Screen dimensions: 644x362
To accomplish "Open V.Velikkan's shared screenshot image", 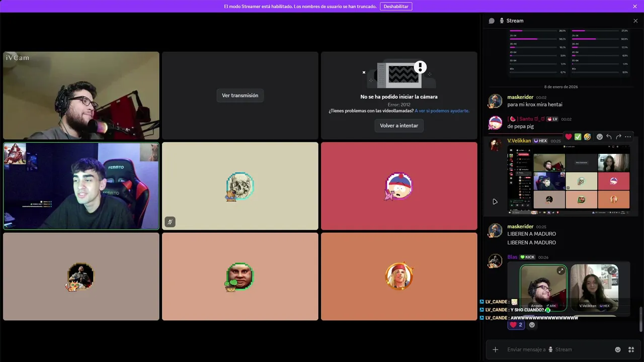I will pyautogui.click(x=569, y=180).
